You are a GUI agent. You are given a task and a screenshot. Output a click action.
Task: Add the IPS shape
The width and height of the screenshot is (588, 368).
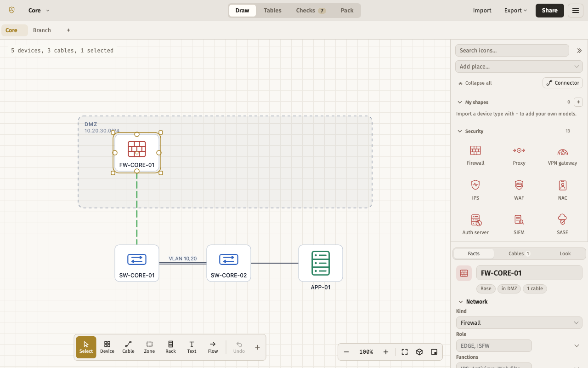click(475, 190)
